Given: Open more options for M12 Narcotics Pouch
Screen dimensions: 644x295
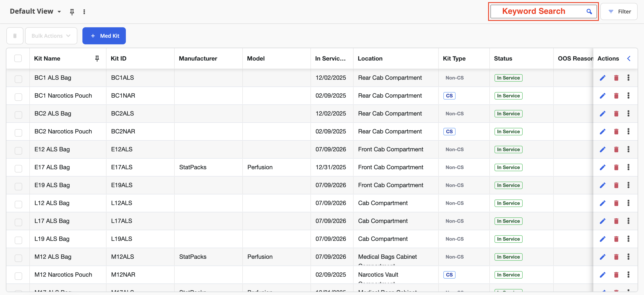Looking at the screenshot, I should click(x=628, y=275).
